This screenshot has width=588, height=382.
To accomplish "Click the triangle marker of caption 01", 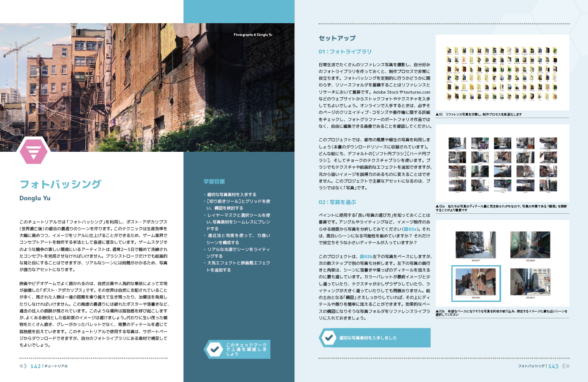I will 437,114.
